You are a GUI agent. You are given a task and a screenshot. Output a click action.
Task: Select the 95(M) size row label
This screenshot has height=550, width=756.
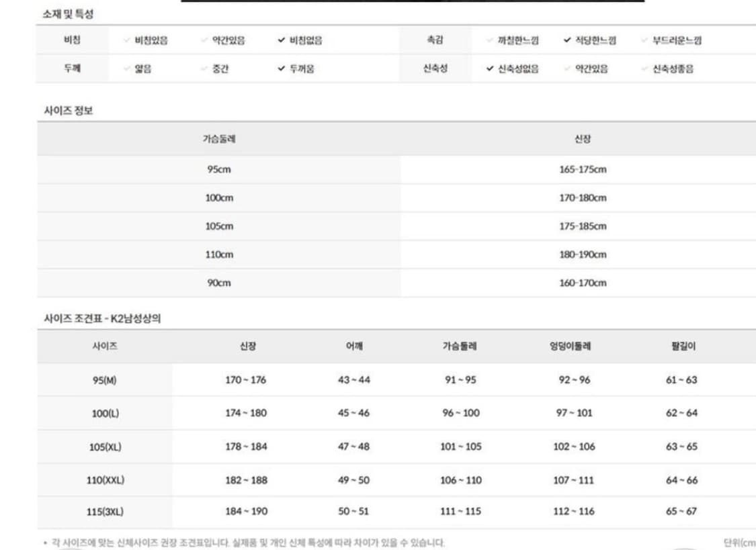105,380
